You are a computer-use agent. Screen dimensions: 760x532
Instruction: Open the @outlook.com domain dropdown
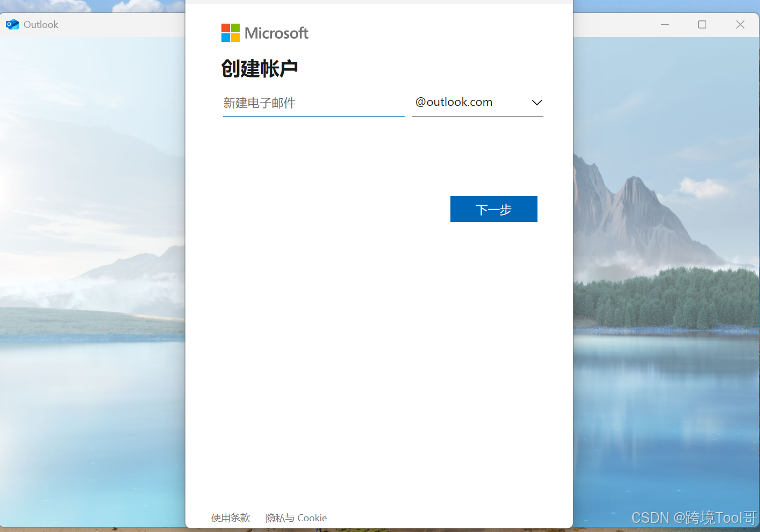[x=477, y=103]
